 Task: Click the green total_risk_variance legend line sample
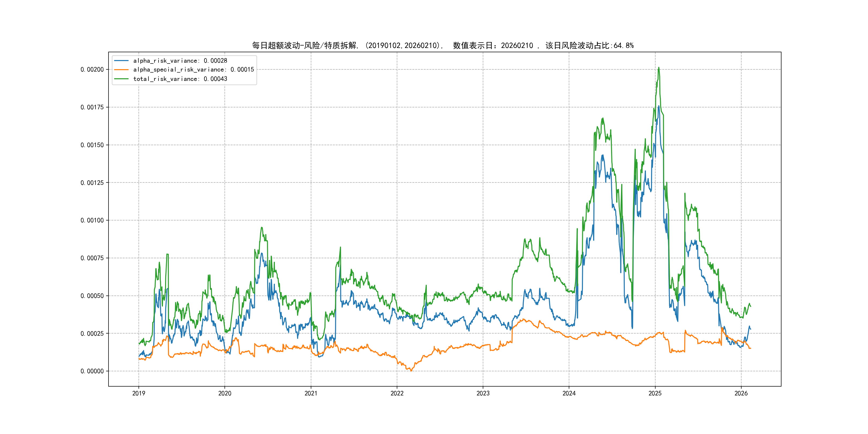121,79
